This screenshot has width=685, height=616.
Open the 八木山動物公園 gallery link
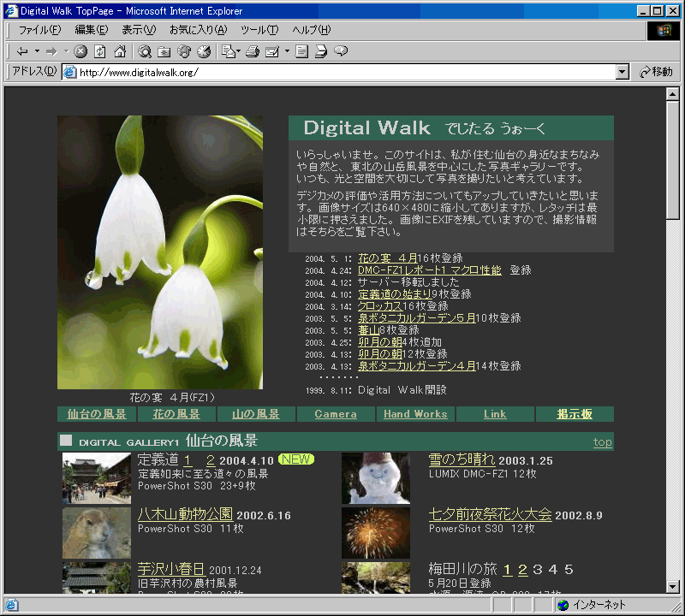[185, 514]
